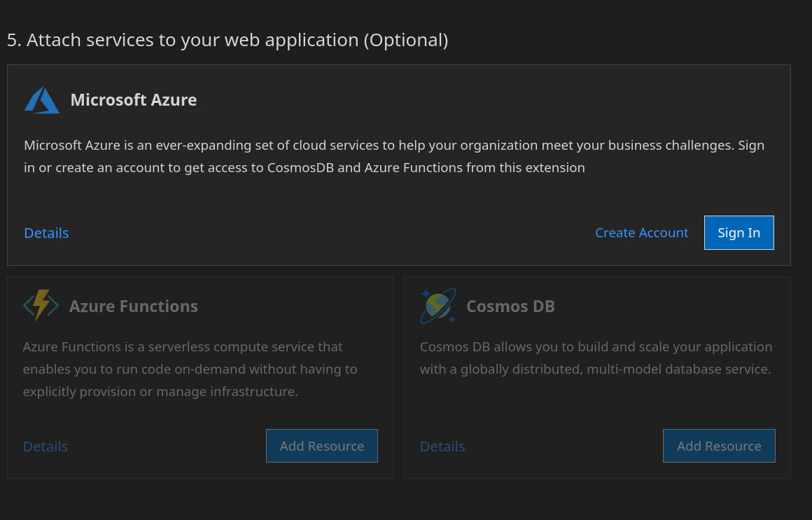Screen dimensions: 812x520
Task: Click the Azure Functions serverless description text
Action: click(x=190, y=369)
